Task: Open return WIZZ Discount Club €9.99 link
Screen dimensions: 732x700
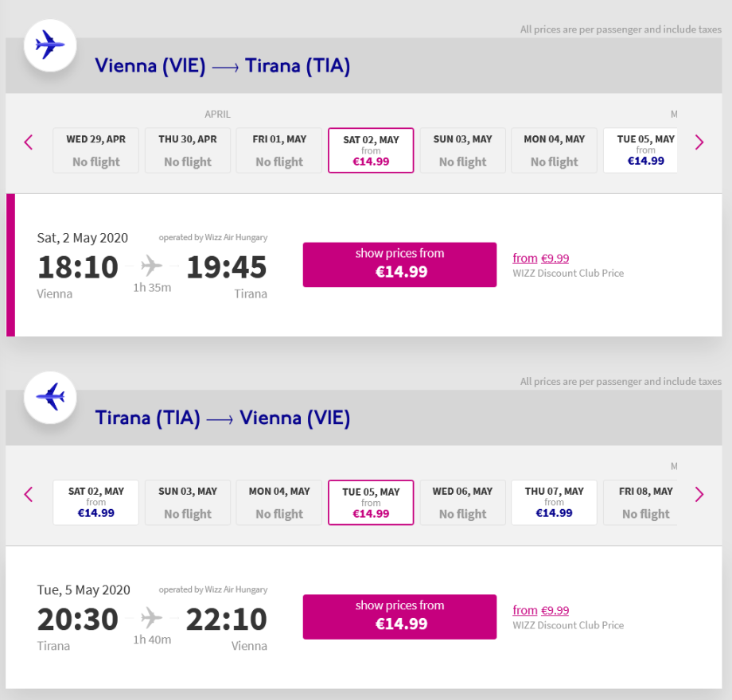Action: pyautogui.click(x=540, y=610)
